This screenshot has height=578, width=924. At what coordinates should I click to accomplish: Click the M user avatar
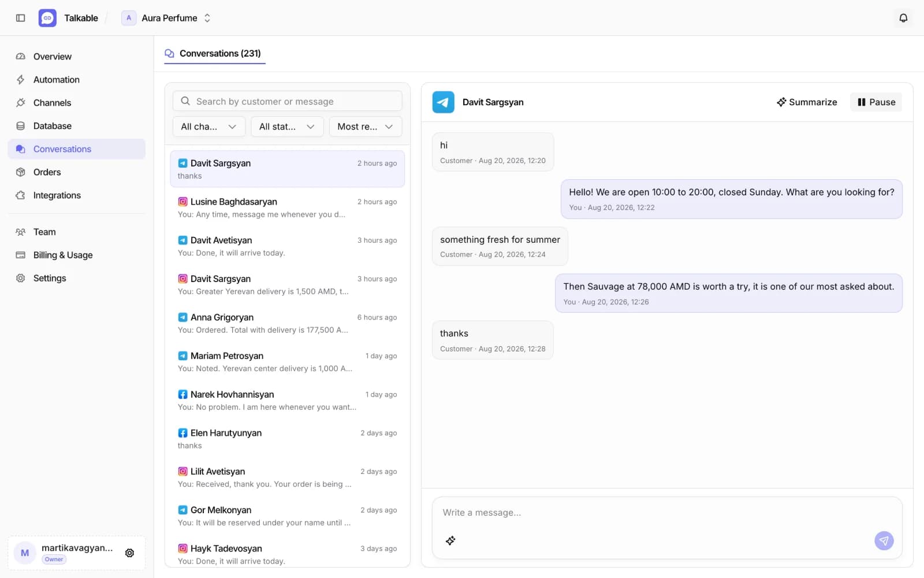pyautogui.click(x=25, y=553)
